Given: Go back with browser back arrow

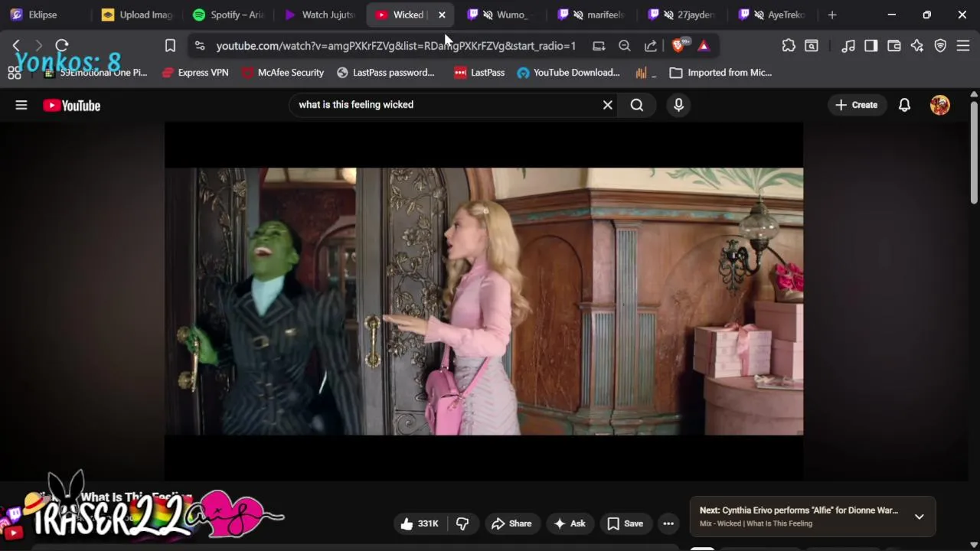Looking at the screenshot, I should (x=16, y=46).
